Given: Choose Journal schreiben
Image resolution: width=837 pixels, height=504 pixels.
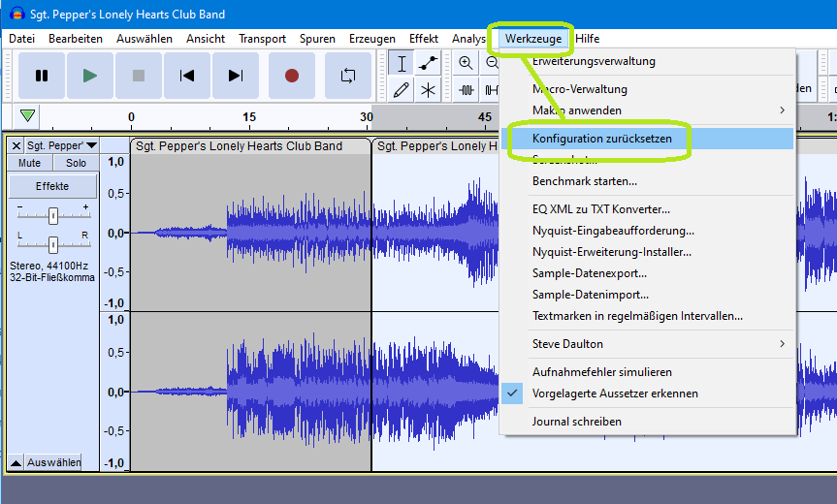Looking at the screenshot, I should click(x=648, y=422).
